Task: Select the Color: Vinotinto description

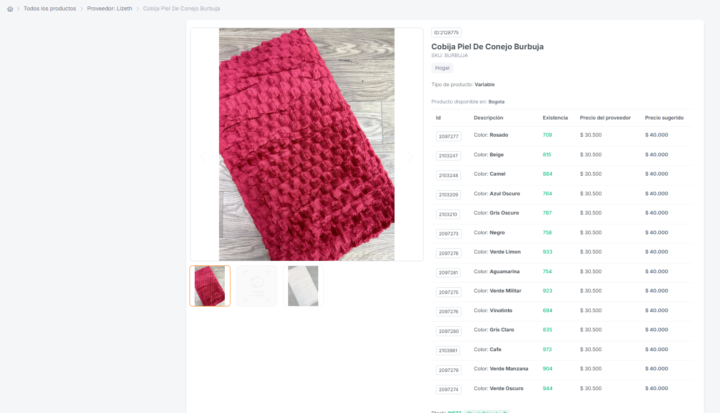Action: coord(493,311)
